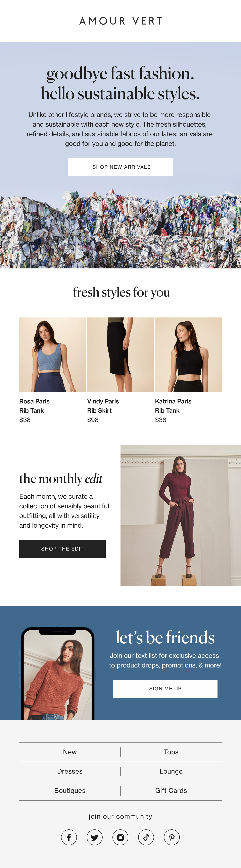
Task: Click Shop New Arrivals button
Action: click(120, 167)
